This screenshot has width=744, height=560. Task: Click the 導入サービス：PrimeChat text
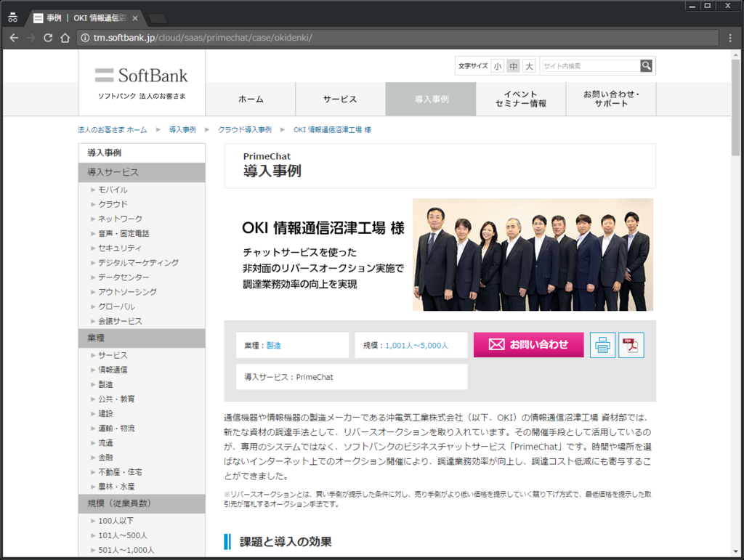(x=288, y=378)
